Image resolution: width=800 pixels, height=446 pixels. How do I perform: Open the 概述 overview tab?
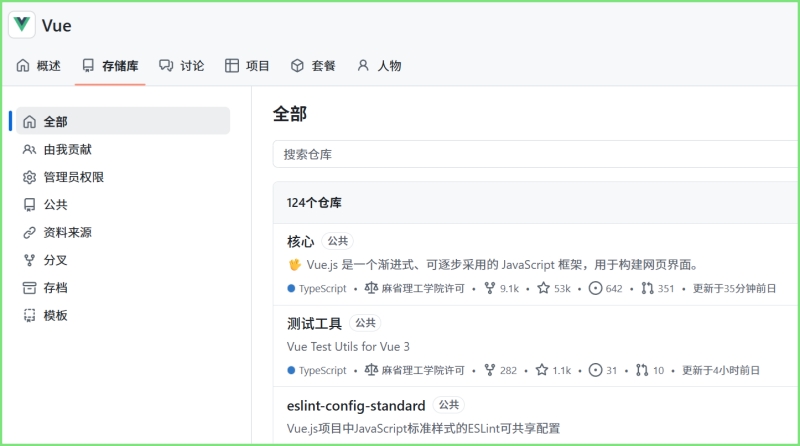(x=38, y=66)
